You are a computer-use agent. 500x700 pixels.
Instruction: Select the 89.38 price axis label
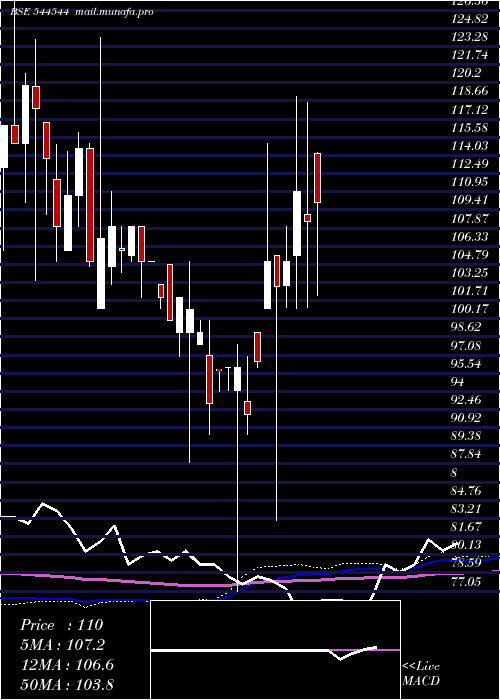(466, 436)
